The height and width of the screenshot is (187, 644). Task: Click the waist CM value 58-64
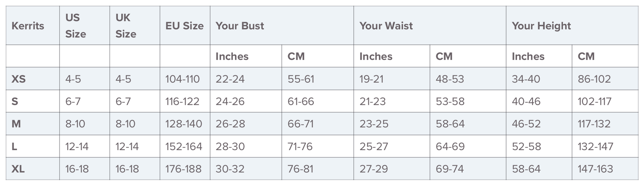[450, 124]
